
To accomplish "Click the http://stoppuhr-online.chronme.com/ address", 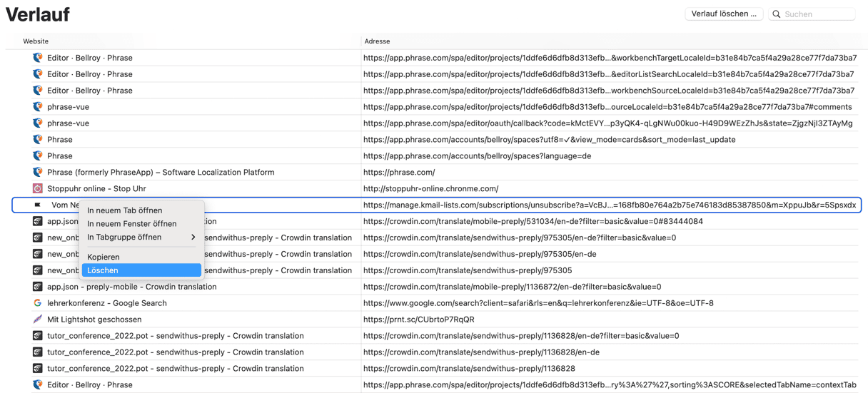I will click(x=430, y=188).
